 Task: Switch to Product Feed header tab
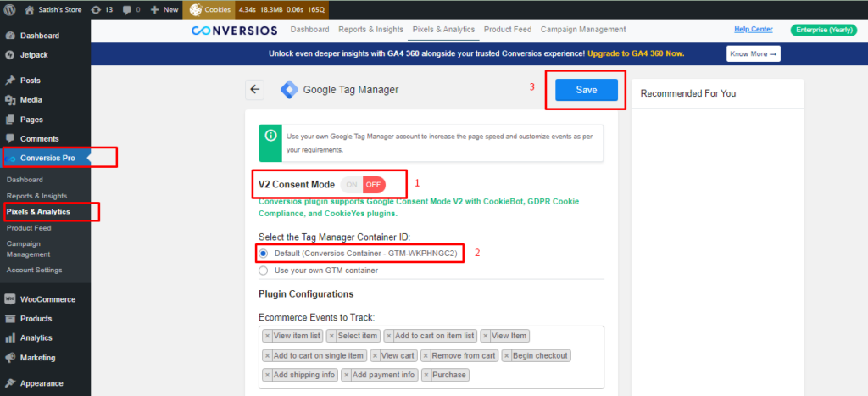508,30
